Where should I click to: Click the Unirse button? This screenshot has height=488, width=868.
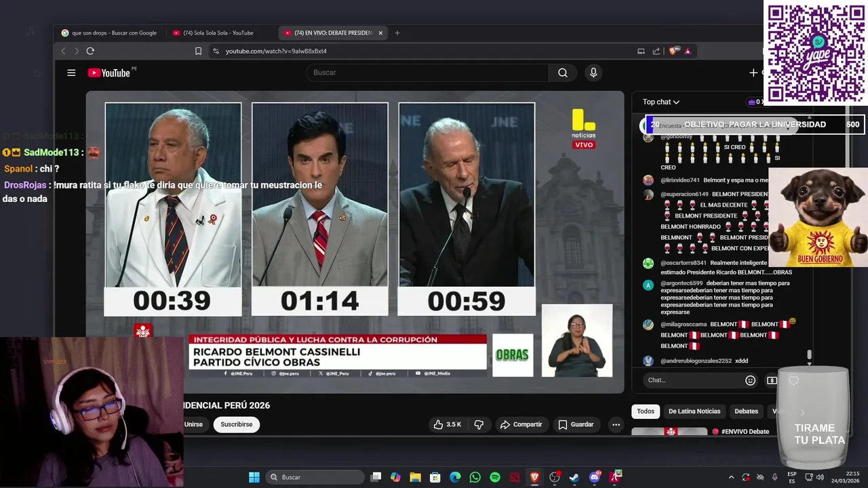(193, 424)
